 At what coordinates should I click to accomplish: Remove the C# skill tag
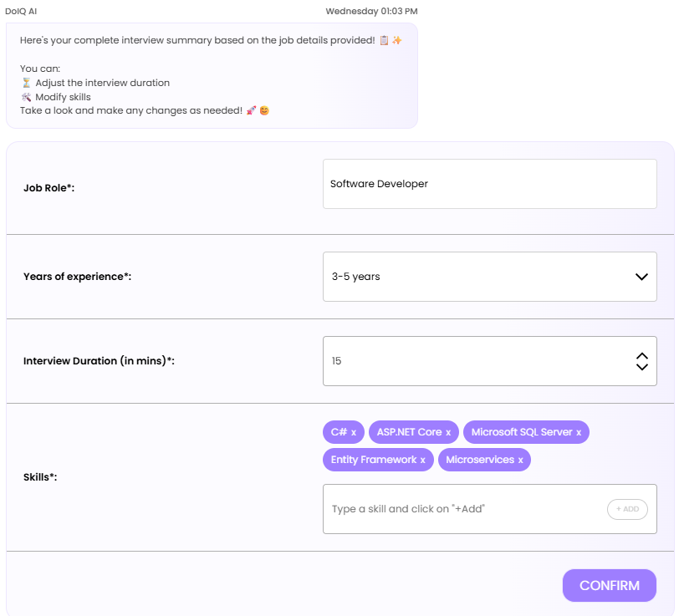(x=354, y=432)
